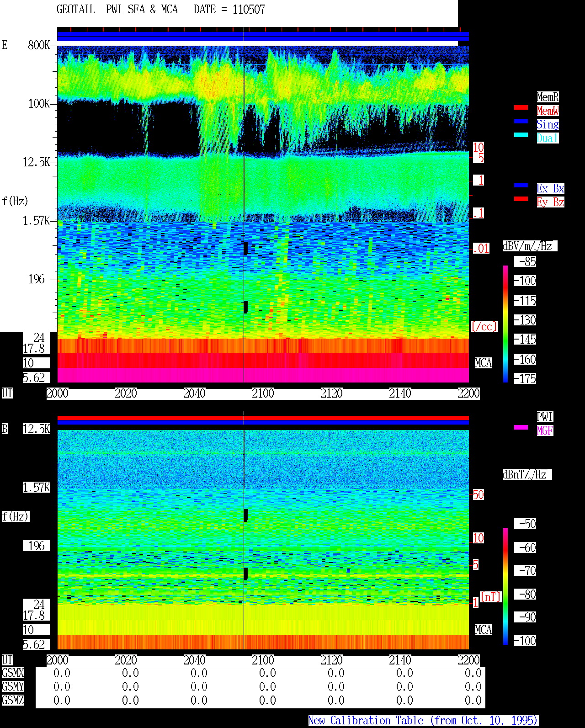This screenshot has height=728, width=585.
Task: Click the GSMX row label
Action: pyautogui.click(x=13, y=673)
